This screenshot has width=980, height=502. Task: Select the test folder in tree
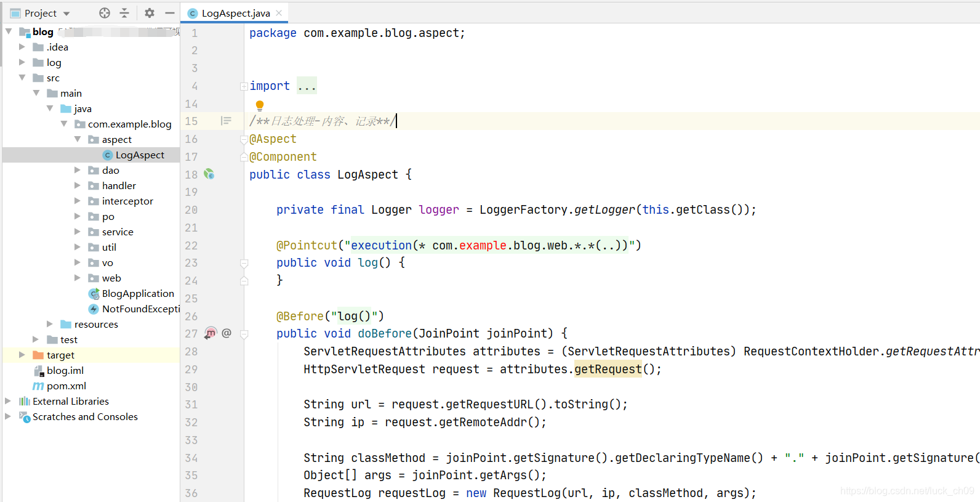(x=69, y=340)
